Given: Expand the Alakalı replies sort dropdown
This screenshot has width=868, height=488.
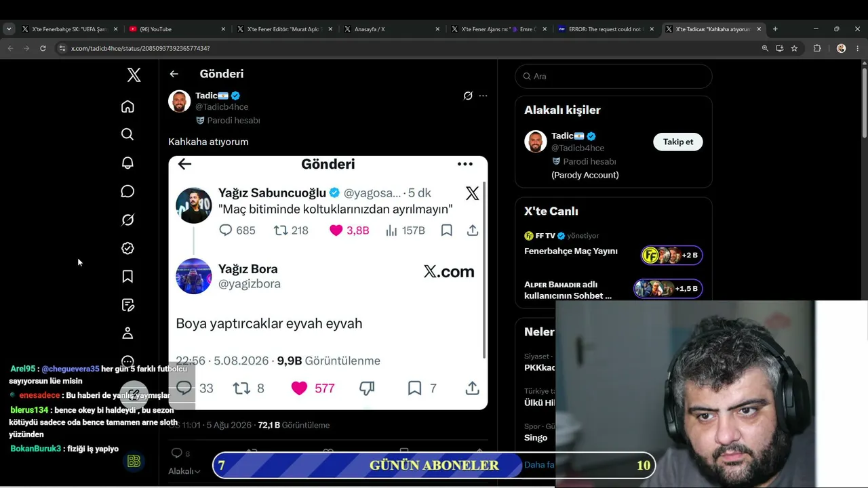Looking at the screenshot, I should [184, 471].
